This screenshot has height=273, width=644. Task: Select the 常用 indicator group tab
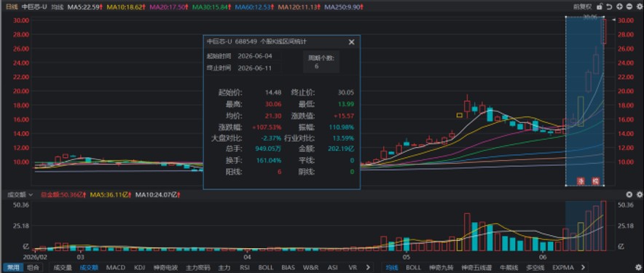[12, 268]
